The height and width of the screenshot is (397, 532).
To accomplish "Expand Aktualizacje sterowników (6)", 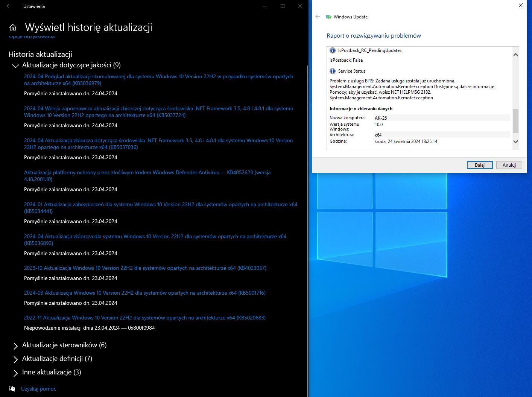I will (15, 345).
